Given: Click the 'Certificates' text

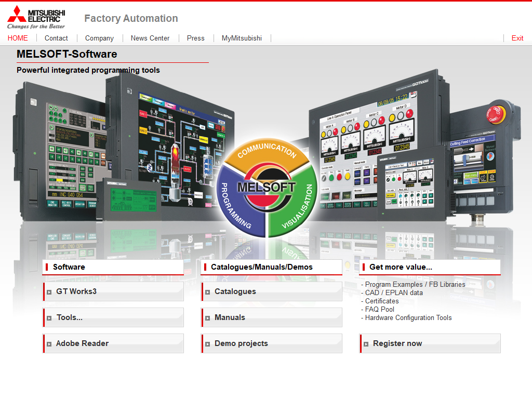Looking at the screenshot, I should [382, 301].
